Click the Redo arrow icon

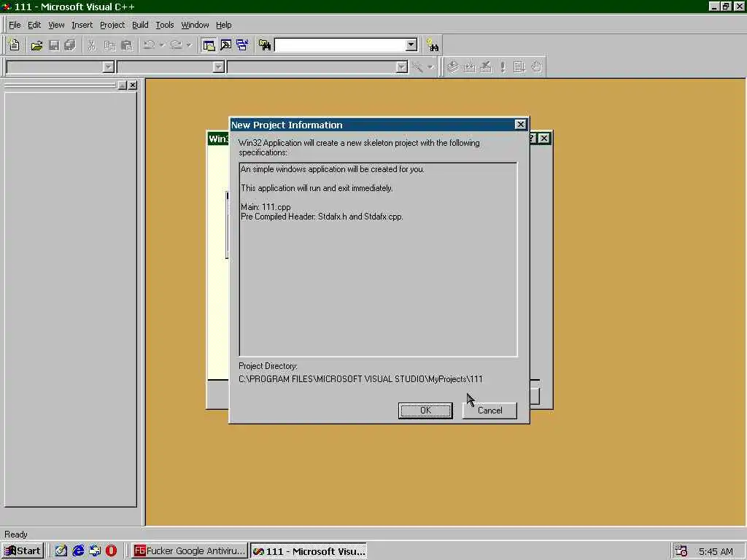[177, 45]
